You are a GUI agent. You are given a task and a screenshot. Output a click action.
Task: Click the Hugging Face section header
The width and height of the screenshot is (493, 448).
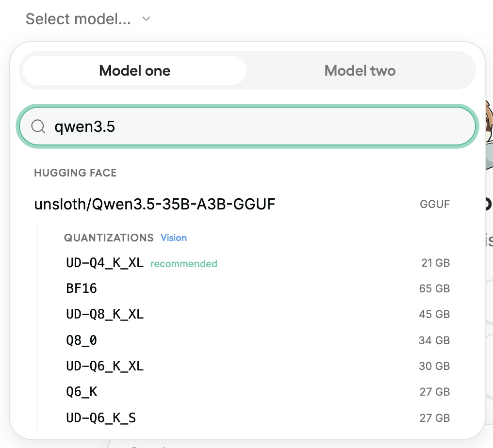[x=75, y=173]
